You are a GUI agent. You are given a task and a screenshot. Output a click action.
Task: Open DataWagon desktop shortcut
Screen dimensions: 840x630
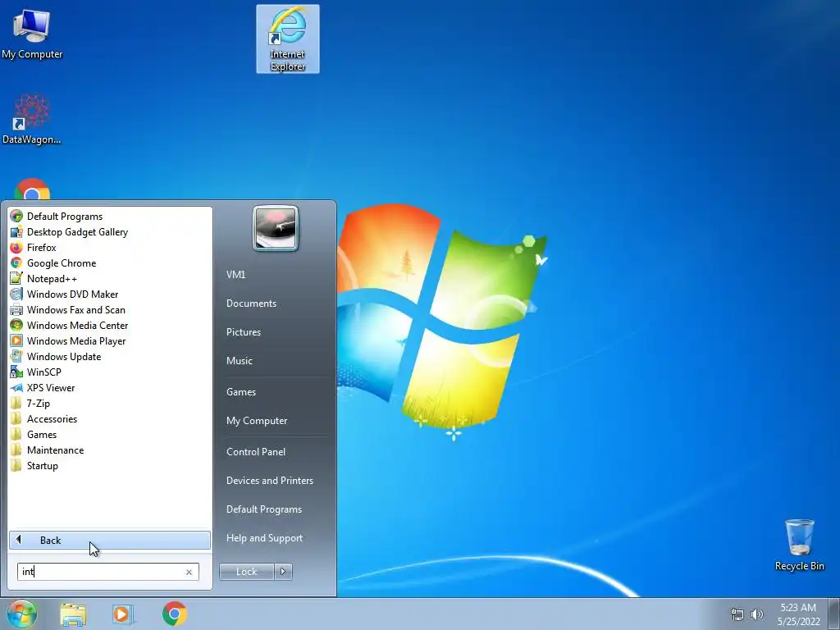[32, 119]
